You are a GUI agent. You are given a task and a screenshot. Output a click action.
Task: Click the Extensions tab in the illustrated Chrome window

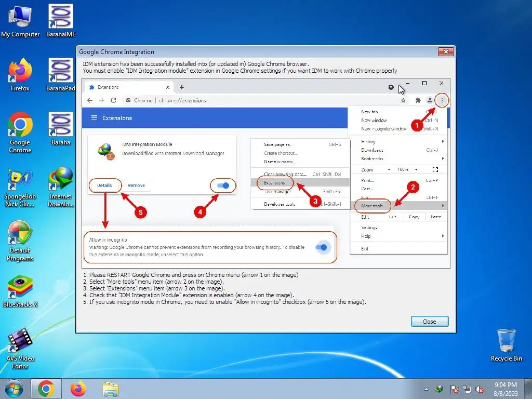pos(129,87)
